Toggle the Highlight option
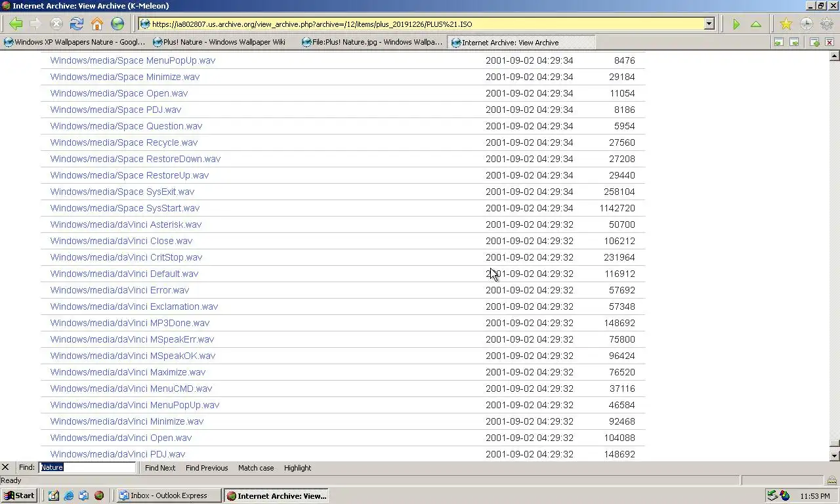Image resolution: width=840 pixels, height=504 pixels. pos(297,468)
